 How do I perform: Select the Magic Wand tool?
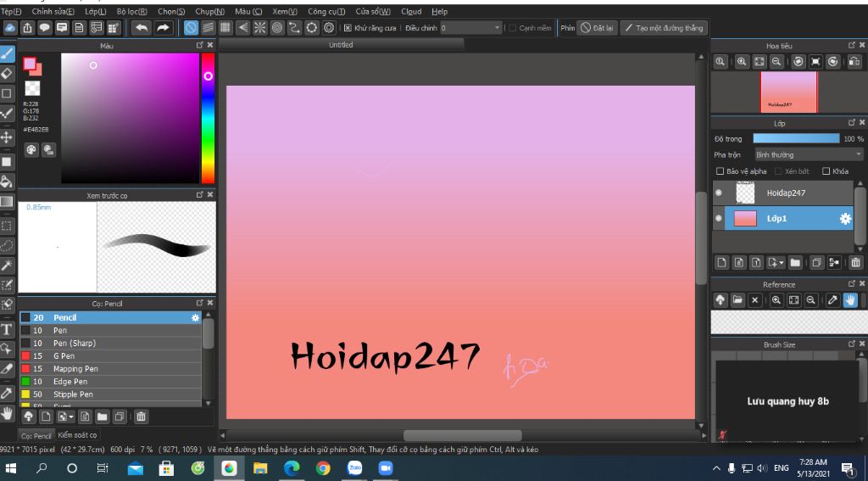7,266
